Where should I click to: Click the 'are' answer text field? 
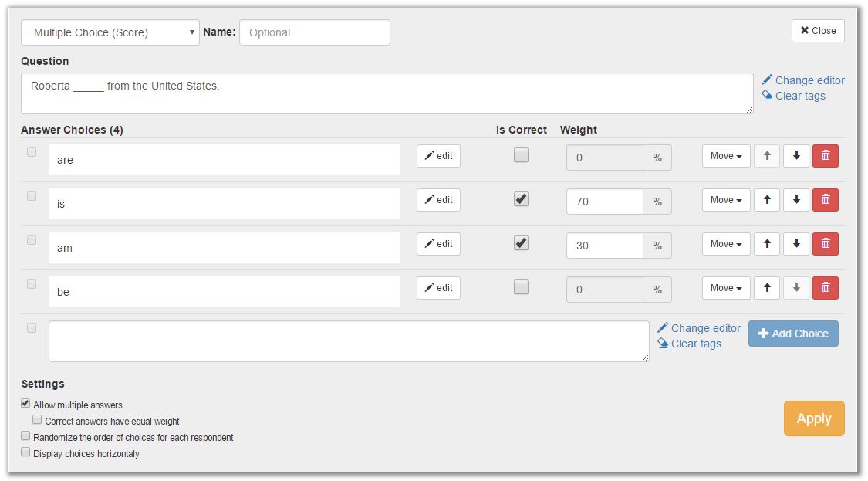[x=225, y=160]
